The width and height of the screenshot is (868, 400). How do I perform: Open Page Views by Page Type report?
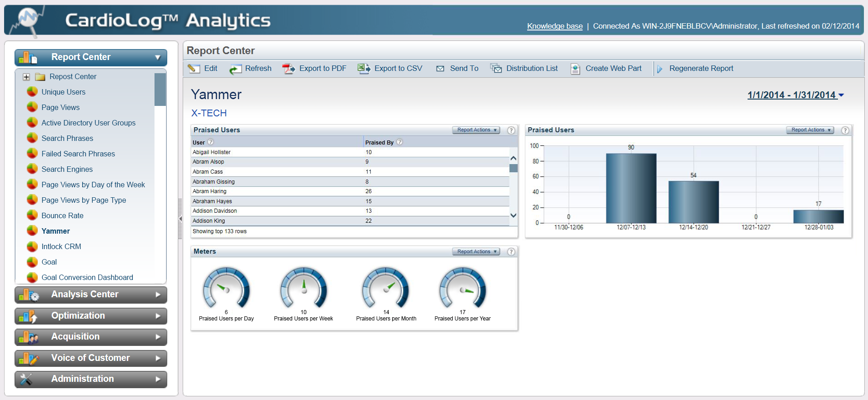tap(84, 200)
